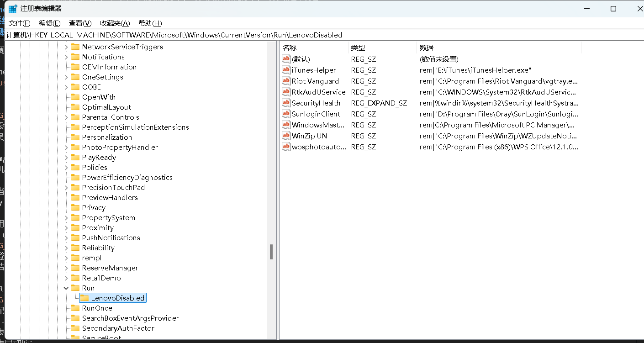Click the folder icon of Run key
This screenshot has width=644, height=343.
[x=75, y=288]
